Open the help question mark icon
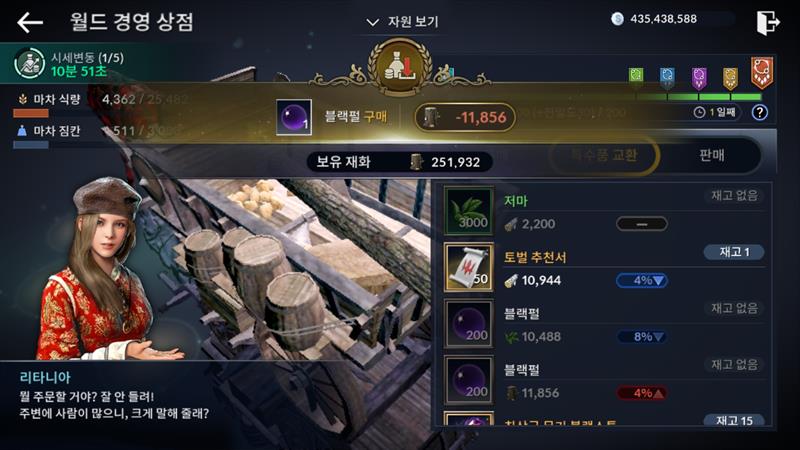 (x=759, y=112)
